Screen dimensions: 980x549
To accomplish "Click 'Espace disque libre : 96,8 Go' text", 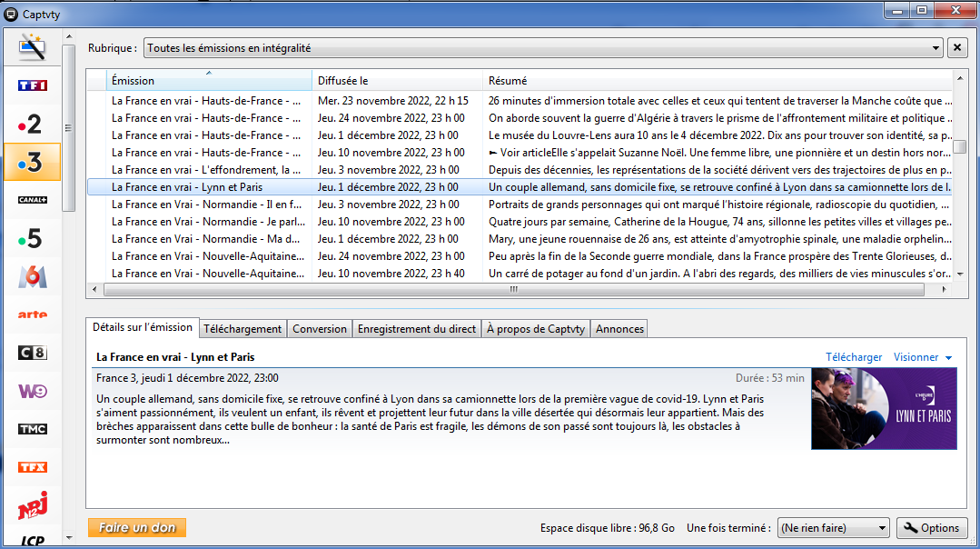I will (x=608, y=528).
